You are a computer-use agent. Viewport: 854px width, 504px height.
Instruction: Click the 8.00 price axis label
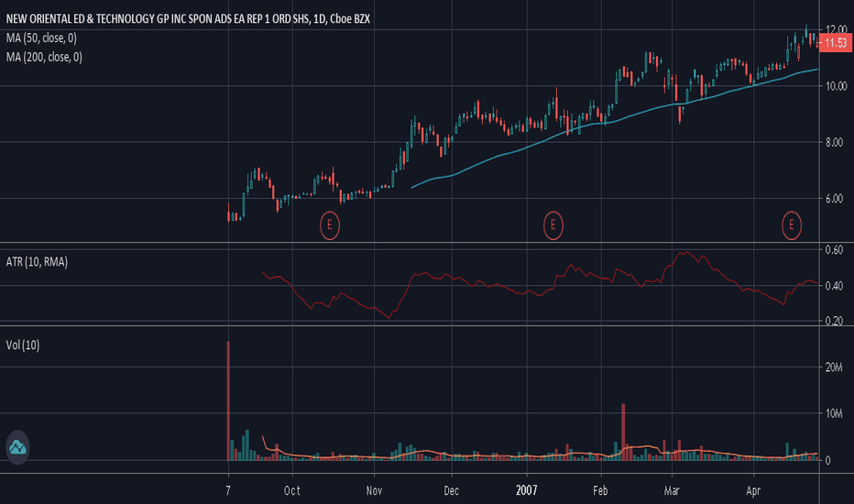click(x=834, y=143)
